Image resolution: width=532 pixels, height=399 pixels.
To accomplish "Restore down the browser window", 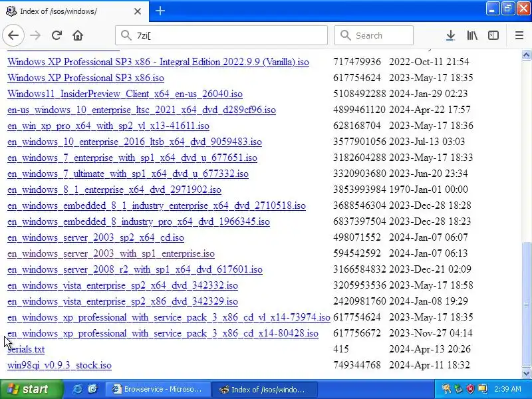I will point(507,9).
